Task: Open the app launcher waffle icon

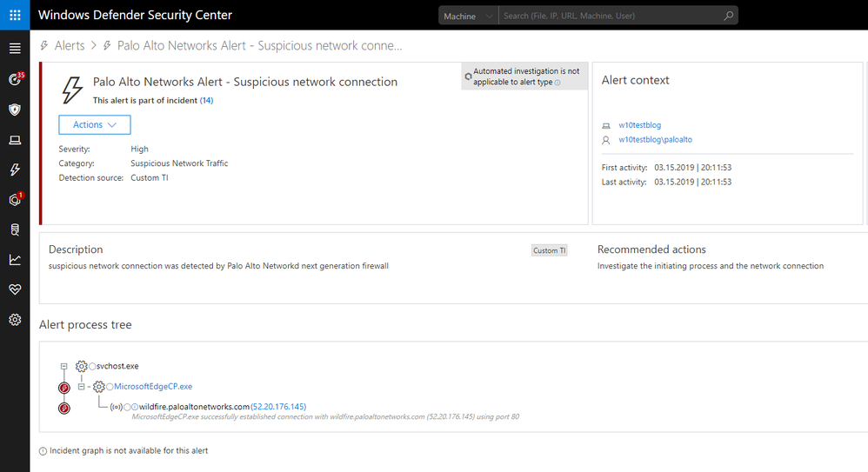Action: point(15,15)
